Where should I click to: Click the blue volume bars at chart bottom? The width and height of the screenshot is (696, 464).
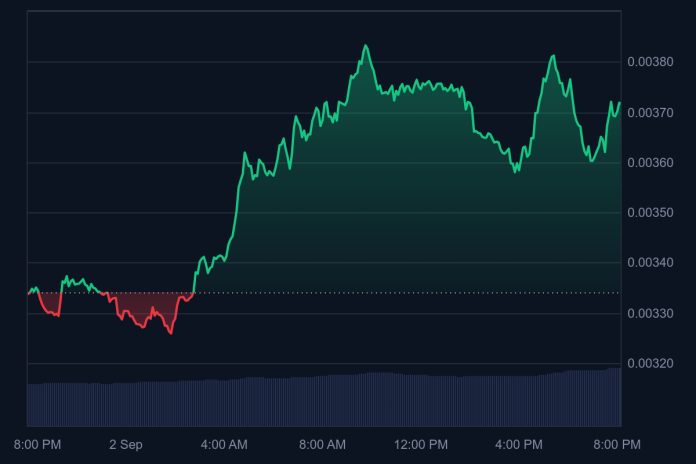(x=320, y=400)
